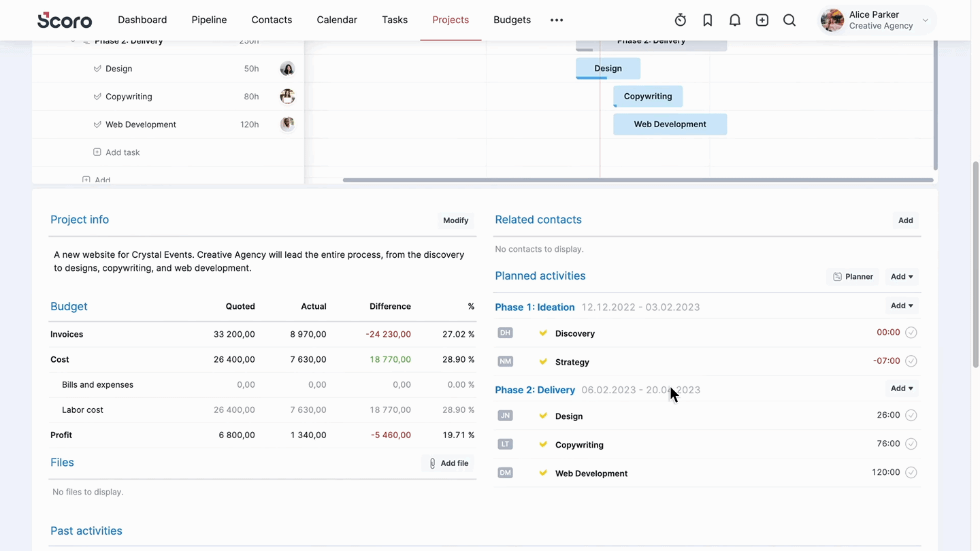
Task: Open the more menu (three dots) in navigation
Action: [557, 20]
